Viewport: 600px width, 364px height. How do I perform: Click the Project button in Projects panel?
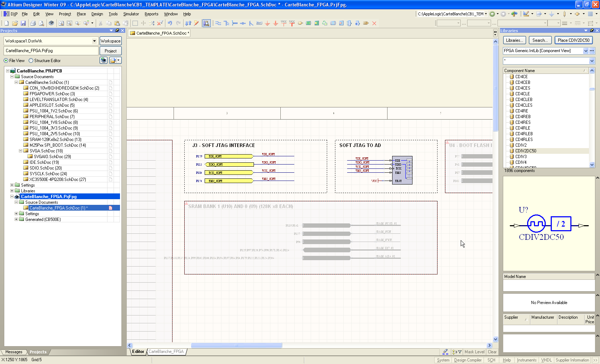coord(111,51)
